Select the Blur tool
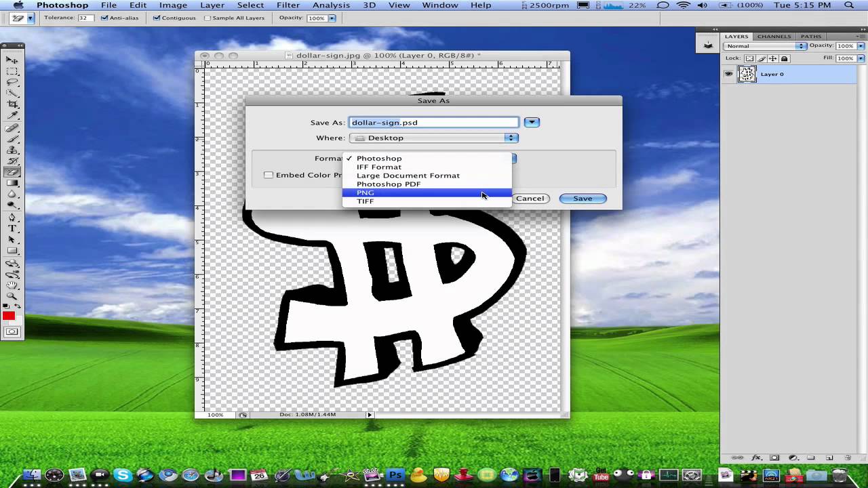Viewport: 868px width, 488px height. pyautogui.click(x=12, y=195)
